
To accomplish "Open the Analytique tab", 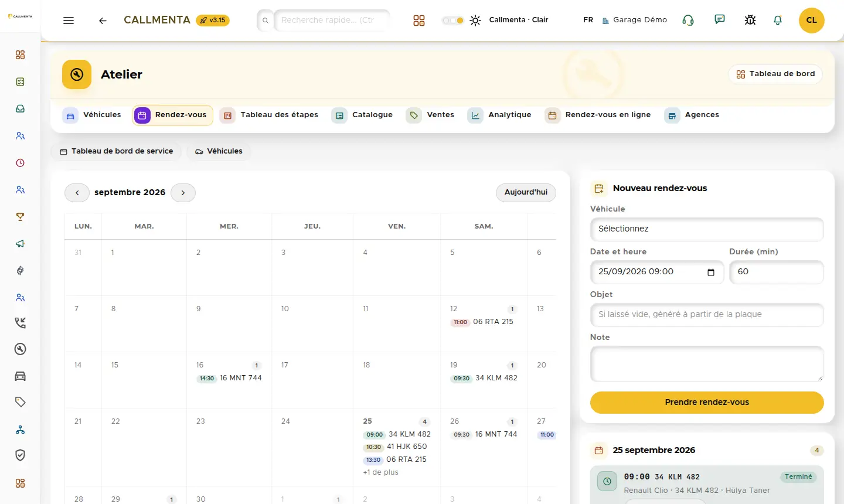I will click(499, 115).
